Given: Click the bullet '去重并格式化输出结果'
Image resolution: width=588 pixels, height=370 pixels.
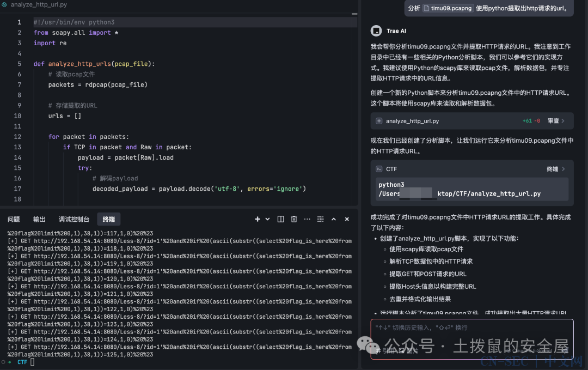Looking at the screenshot, I should pos(420,299).
